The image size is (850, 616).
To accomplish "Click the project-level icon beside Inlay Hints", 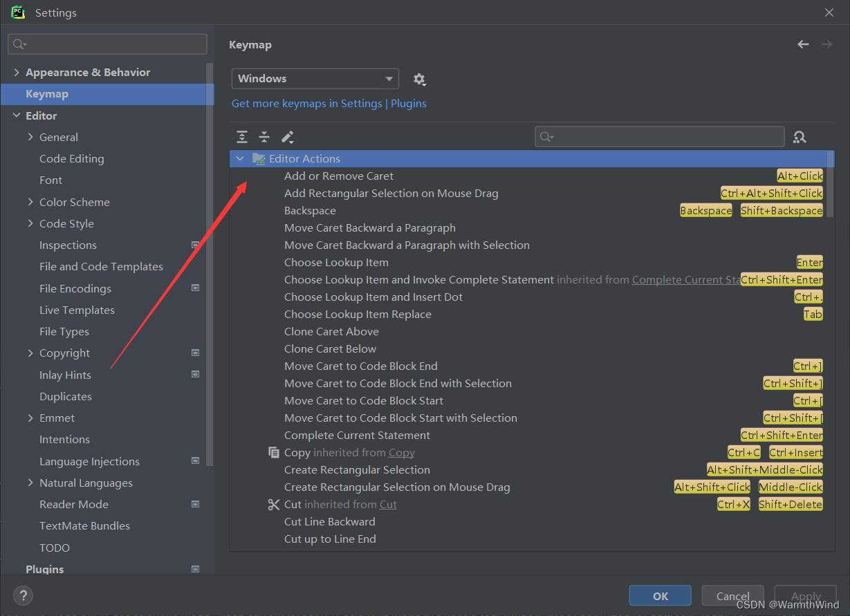I will (195, 374).
